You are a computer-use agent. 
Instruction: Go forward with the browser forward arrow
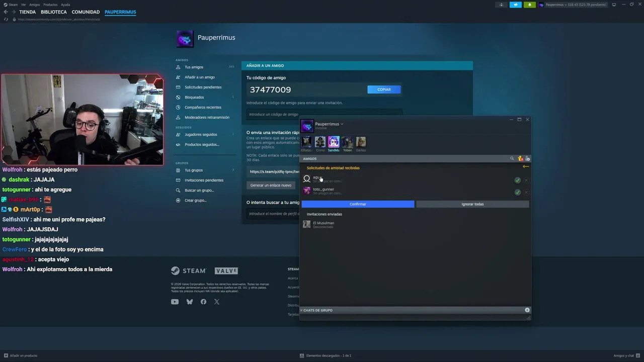[14, 12]
